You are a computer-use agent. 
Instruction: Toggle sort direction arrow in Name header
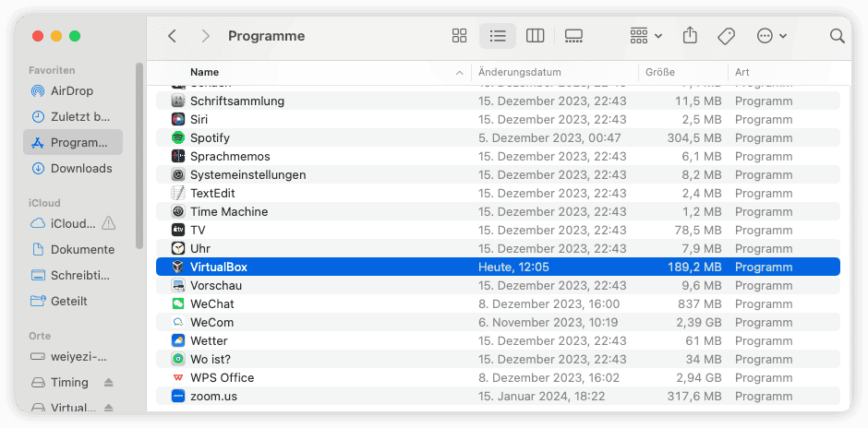[460, 73]
